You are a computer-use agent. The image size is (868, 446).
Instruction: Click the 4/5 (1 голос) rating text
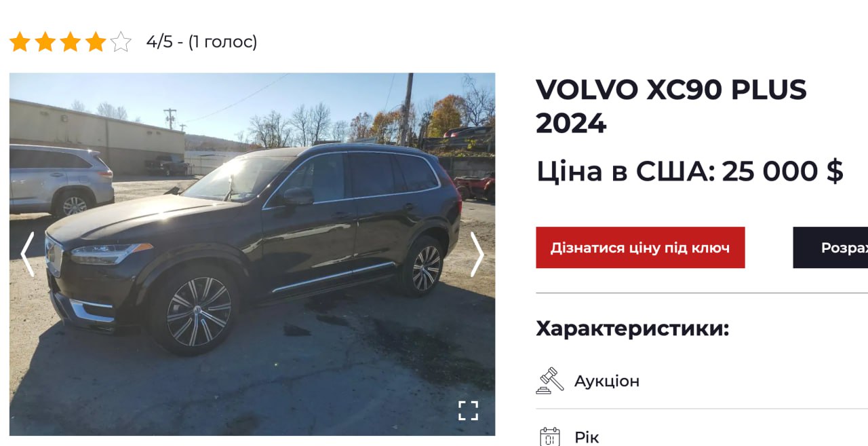tap(202, 42)
